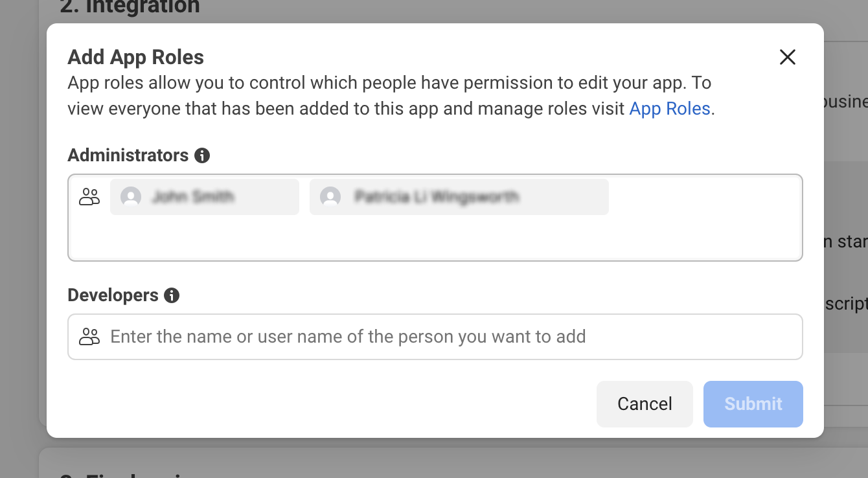The width and height of the screenshot is (868, 478).
Task: Click empty area in Administrators field
Action: 700,233
